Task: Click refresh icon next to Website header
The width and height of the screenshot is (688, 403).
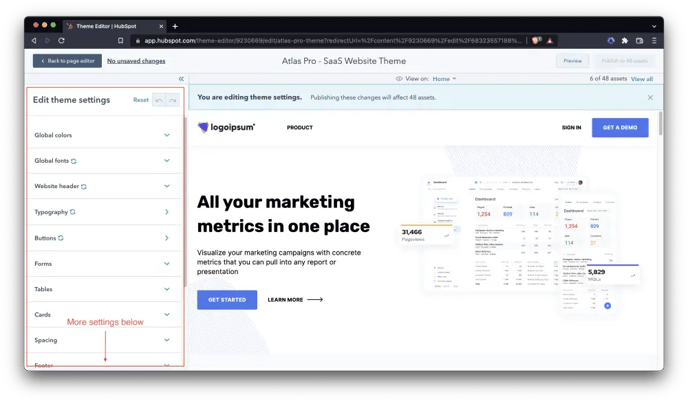Action: [84, 187]
